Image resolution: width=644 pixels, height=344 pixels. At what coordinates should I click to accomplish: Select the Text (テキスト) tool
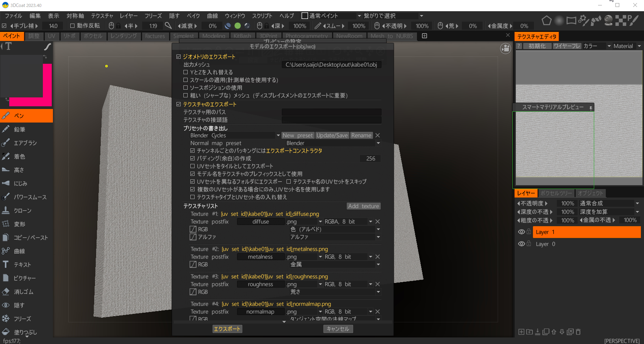coord(22,265)
